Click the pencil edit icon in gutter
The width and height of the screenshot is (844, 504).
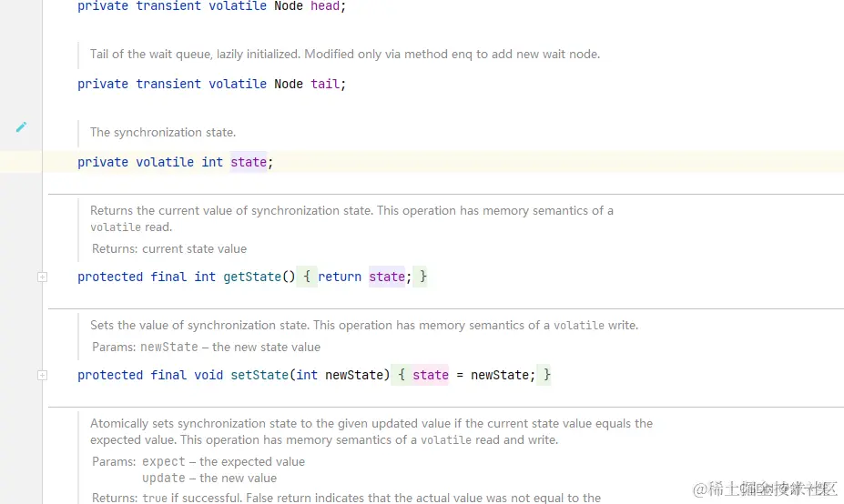[21, 127]
